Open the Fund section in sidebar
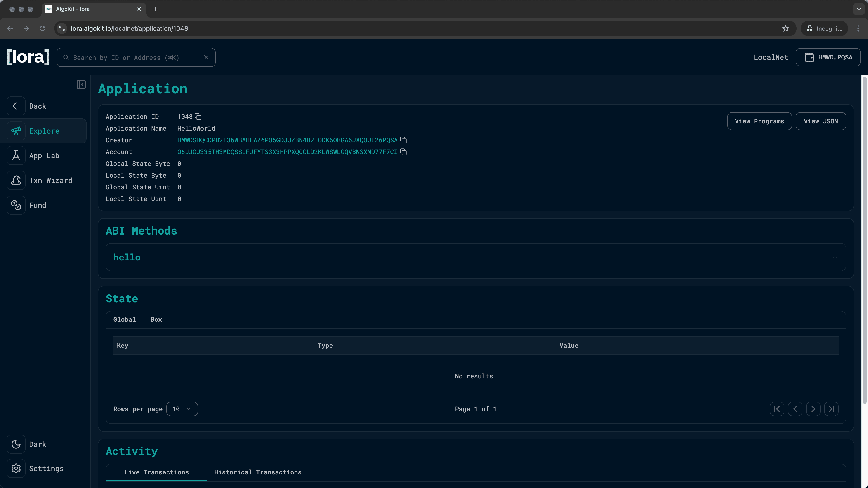Viewport: 868px width, 488px height. [x=38, y=205]
